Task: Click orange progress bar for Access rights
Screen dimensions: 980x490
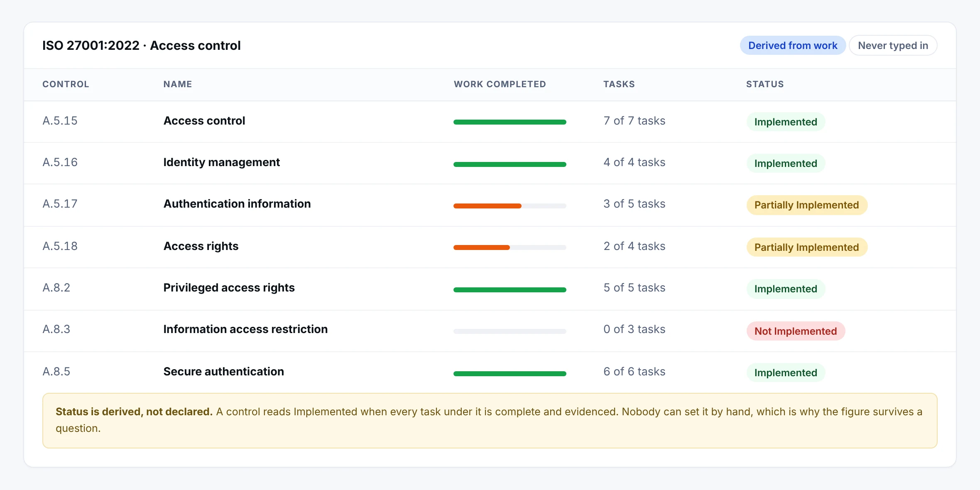Action: pos(510,247)
